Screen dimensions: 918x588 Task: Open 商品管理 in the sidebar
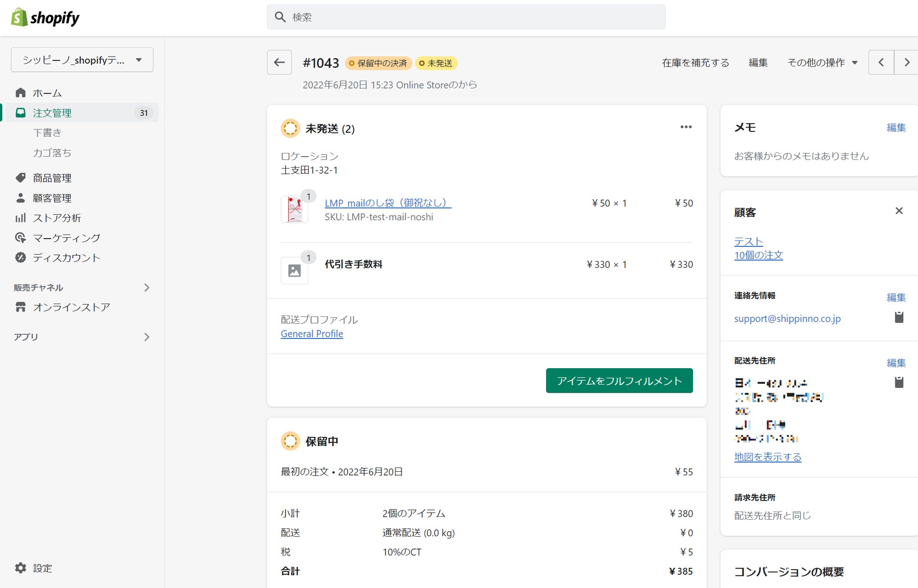[x=52, y=178]
